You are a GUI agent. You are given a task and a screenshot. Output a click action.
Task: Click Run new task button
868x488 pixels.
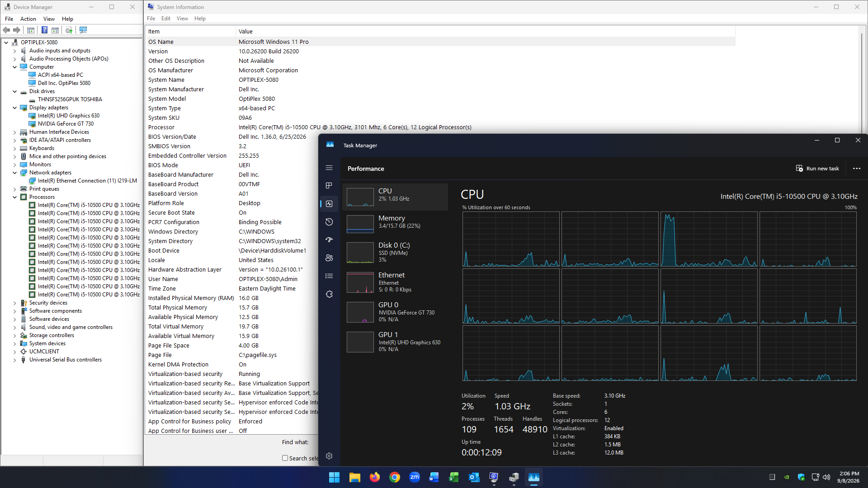[817, 169]
